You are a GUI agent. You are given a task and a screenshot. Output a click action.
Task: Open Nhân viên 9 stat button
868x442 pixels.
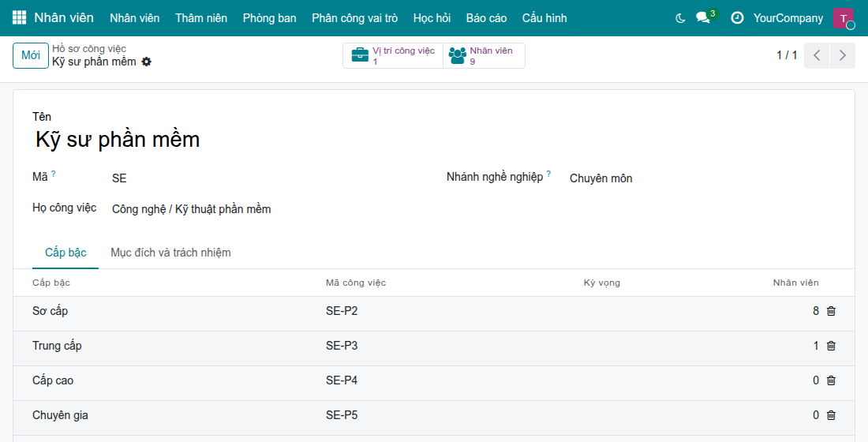point(484,55)
